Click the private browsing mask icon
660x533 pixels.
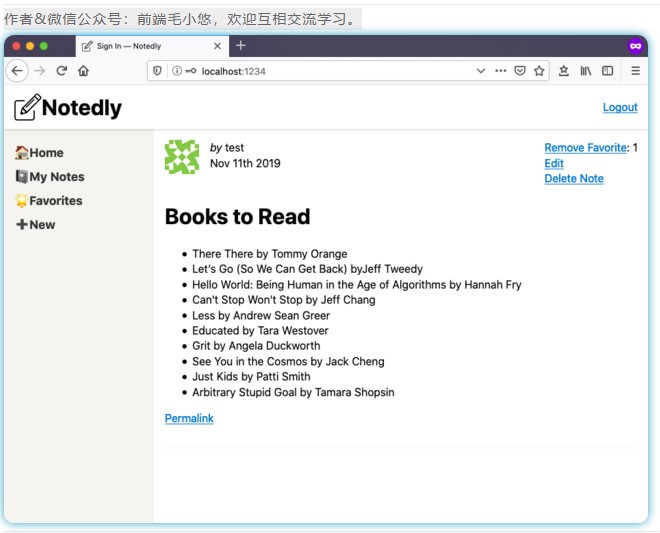pyautogui.click(x=636, y=46)
